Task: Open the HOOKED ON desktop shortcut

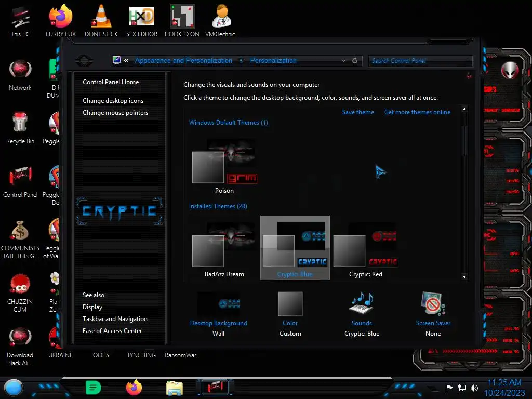Action: click(x=182, y=20)
